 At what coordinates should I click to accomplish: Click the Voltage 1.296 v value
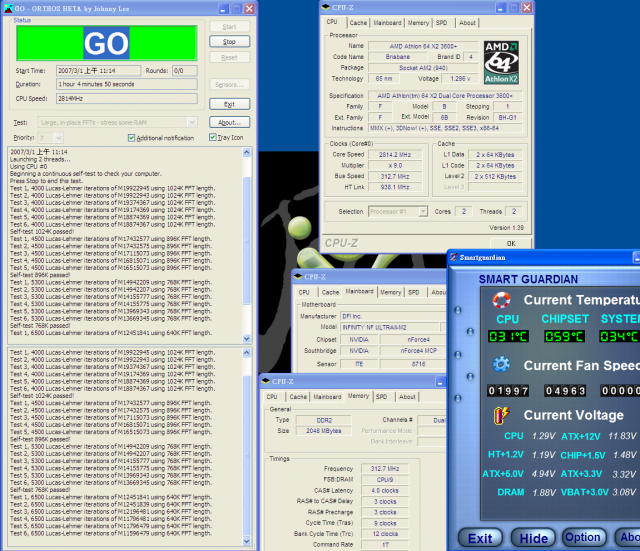point(460,79)
